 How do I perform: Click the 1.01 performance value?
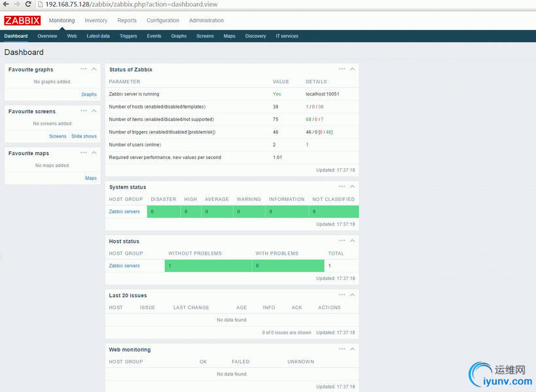277,157
